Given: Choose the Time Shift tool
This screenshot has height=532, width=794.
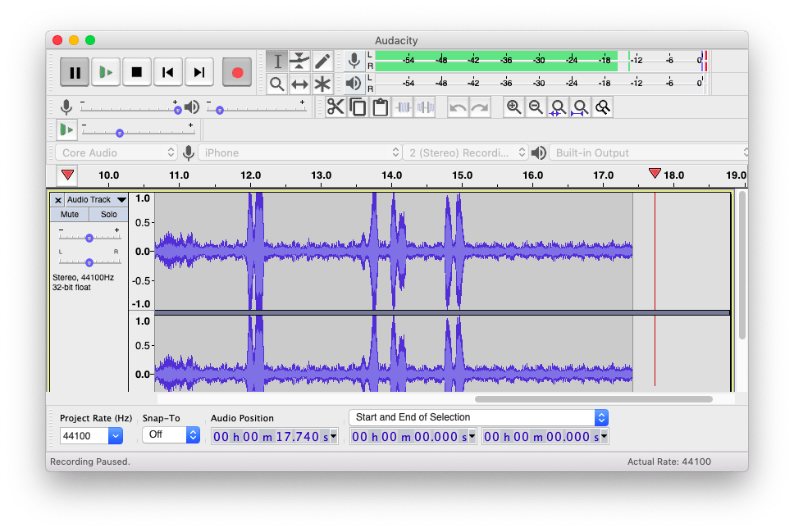Looking at the screenshot, I should [x=299, y=84].
